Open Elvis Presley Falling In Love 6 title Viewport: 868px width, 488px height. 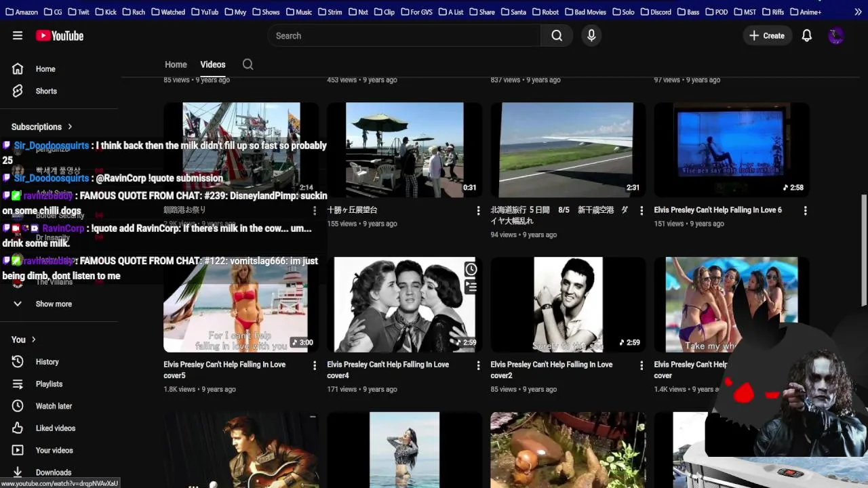(717, 210)
